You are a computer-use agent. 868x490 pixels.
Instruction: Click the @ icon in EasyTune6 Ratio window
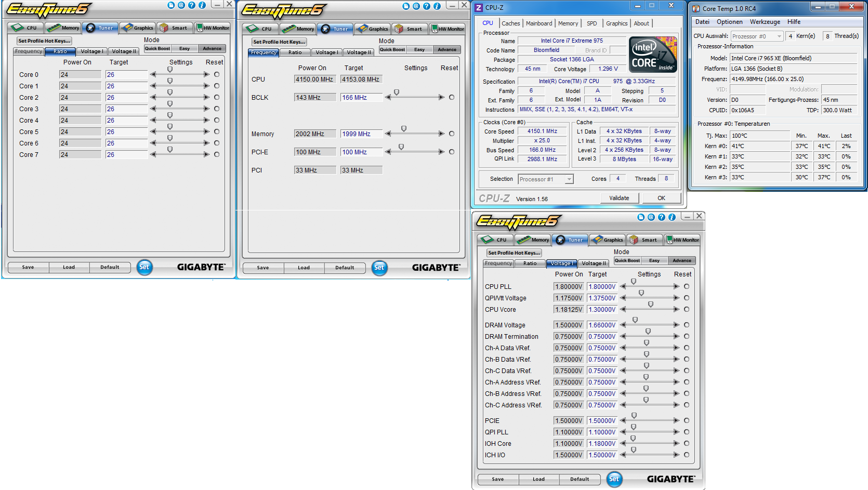click(181, 5)
